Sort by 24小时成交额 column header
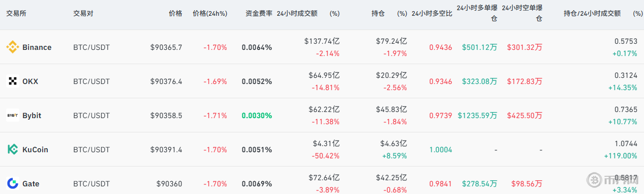The image size is (644, 194). pyautogui.click(x=297, y=14)
